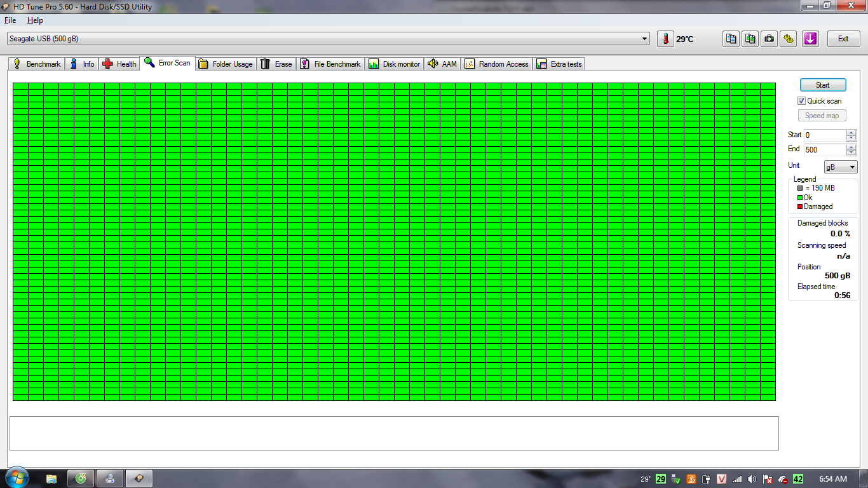Click the 29°C temperature reading
868x488 pixels.
click(x=685, y=39)
